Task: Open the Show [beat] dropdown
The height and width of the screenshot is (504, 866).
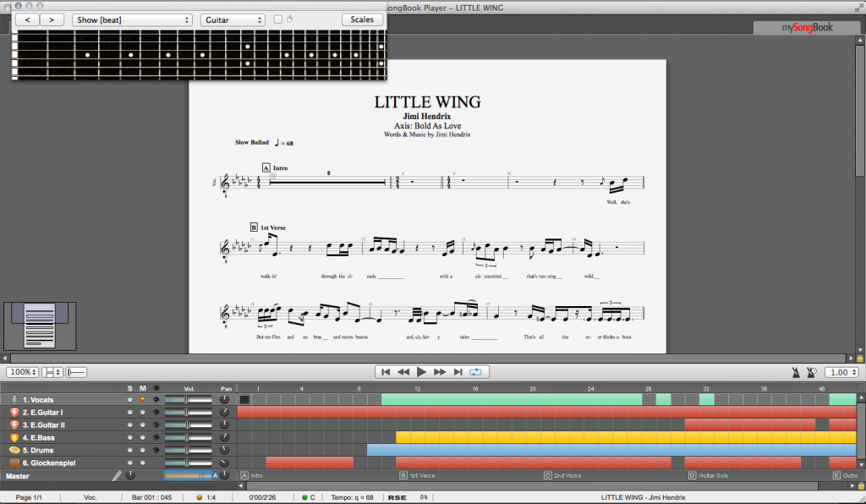Action: (132, 20)
